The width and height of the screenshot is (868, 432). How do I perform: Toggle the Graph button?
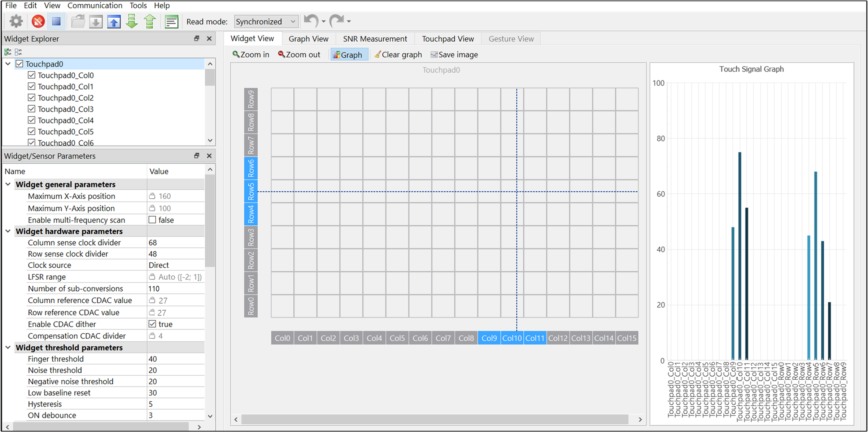pyautogui.click(x=349, y=55)
